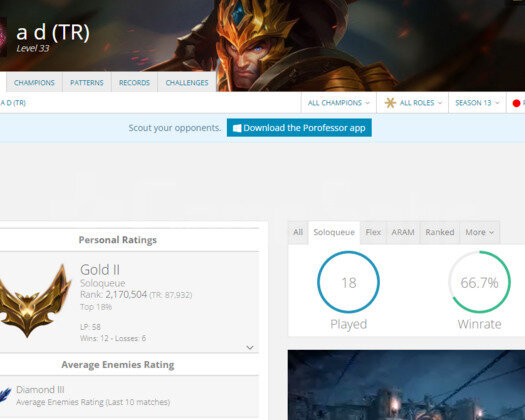This screenshot has height=420, width=525.
Task: Click the Top 18% text
Action: 96,307
